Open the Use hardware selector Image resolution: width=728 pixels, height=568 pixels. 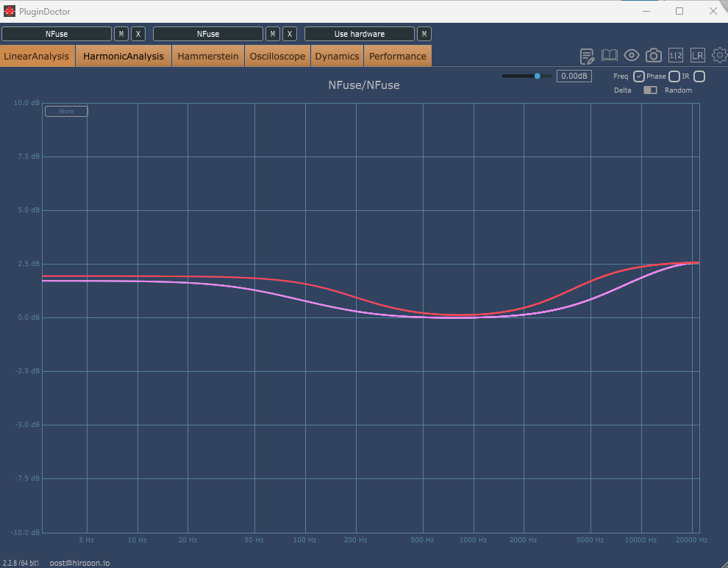coord(360,34)
